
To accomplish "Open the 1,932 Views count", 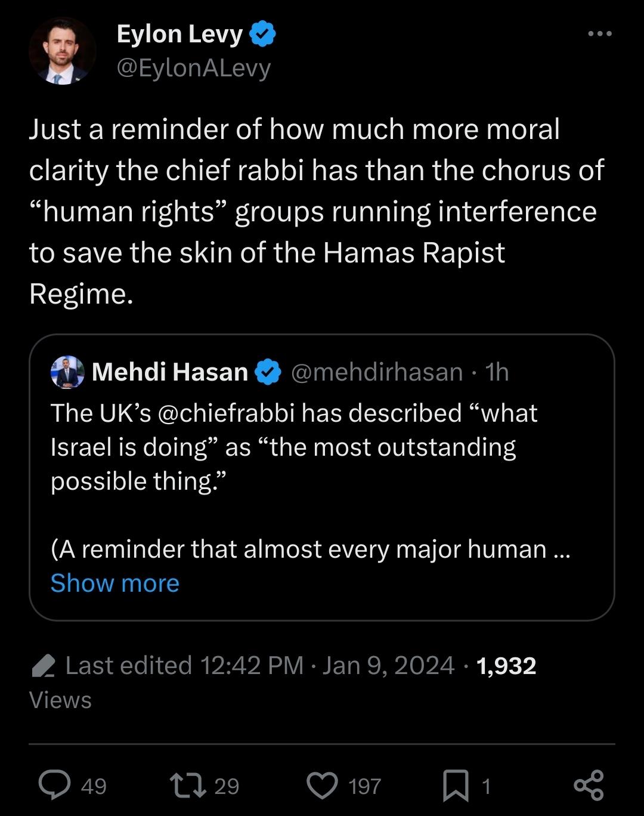I will click(506, 665).
